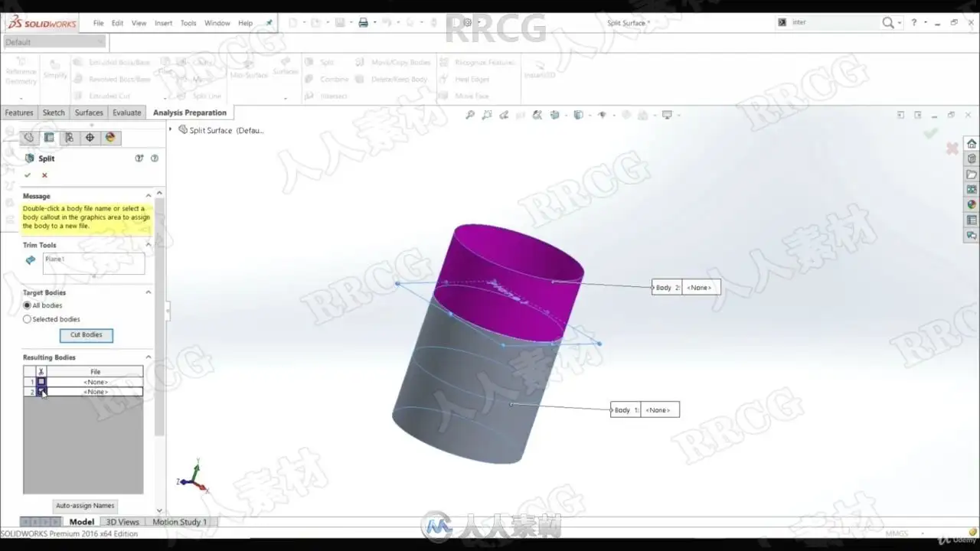Switch to the Sketch tab
Screen dimensions: 980x551
(54, 112)
